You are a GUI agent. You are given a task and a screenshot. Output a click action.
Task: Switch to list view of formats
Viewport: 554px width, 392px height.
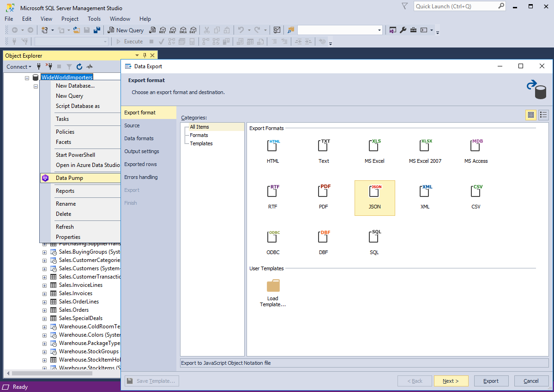point(543,115)
